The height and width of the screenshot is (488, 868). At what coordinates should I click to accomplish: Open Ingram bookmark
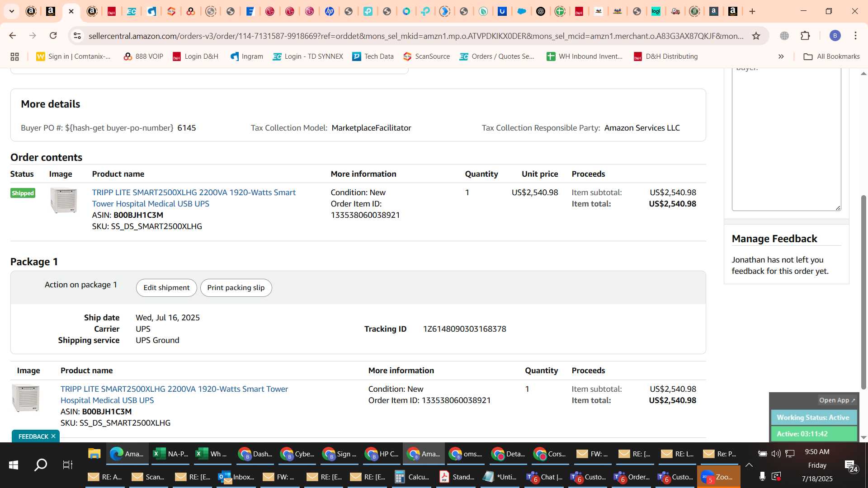[246, 56]
